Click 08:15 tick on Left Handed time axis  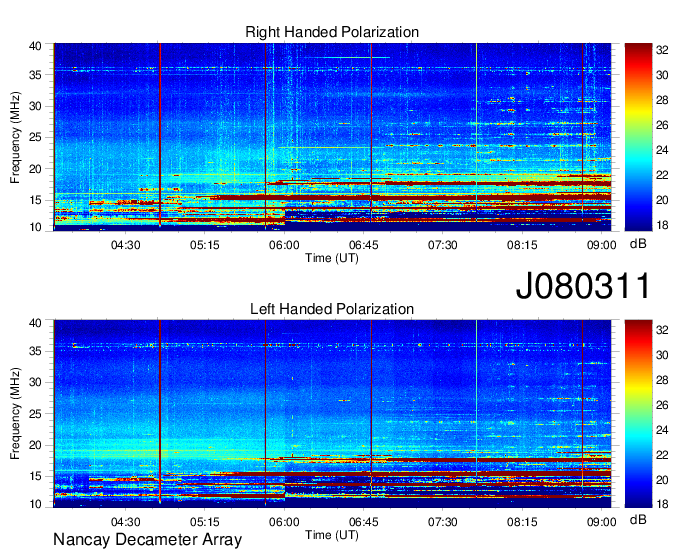coord(522,522)
